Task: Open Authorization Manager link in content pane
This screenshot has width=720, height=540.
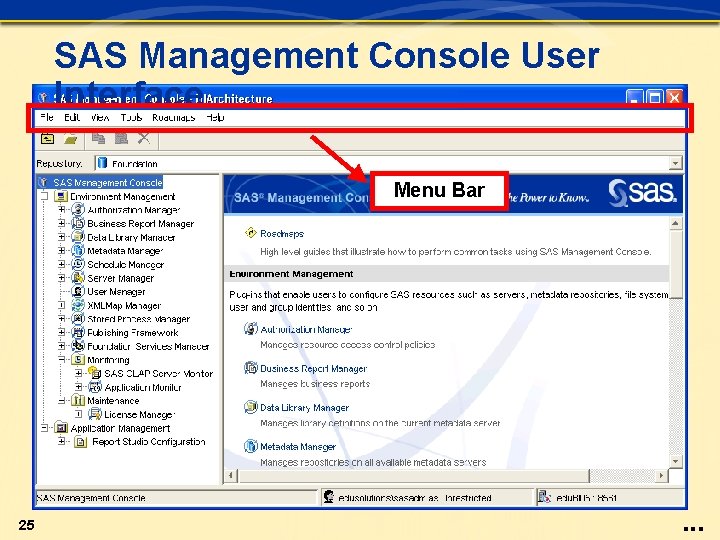Action: pos(306,329)
